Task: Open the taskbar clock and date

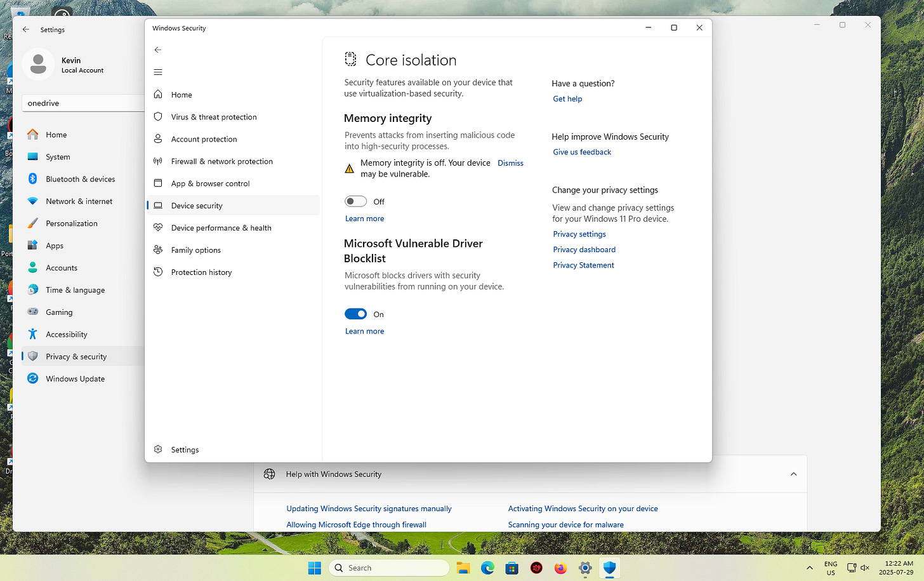Action: pos(896,568)
